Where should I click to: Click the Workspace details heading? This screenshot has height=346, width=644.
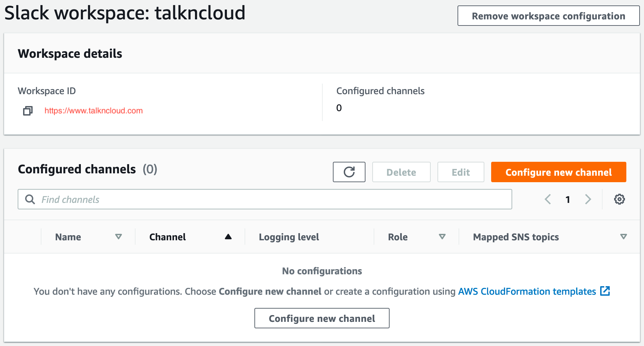70,53
